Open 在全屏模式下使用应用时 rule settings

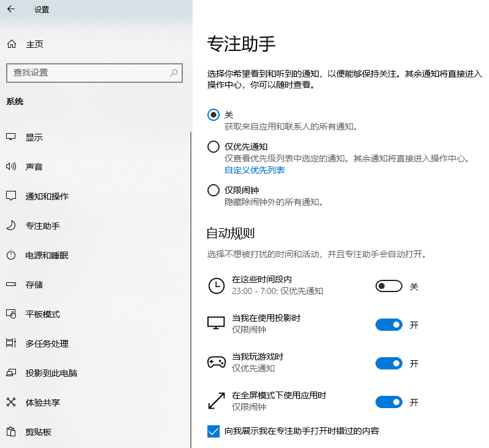click(279, 396)
